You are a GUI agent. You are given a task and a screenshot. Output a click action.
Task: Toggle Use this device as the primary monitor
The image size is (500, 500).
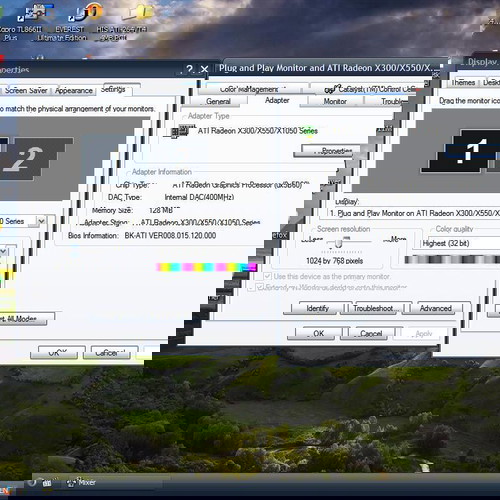pyautogui.click(x=327, y=276)
